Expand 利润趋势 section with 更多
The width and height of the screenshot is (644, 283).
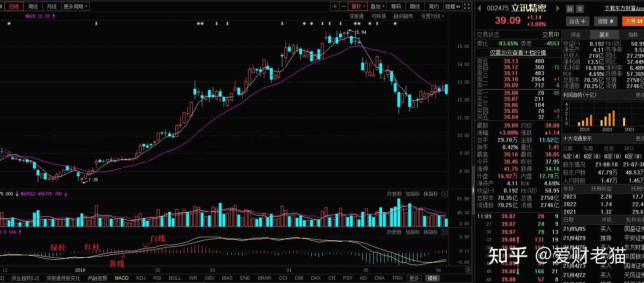(640, 95)
